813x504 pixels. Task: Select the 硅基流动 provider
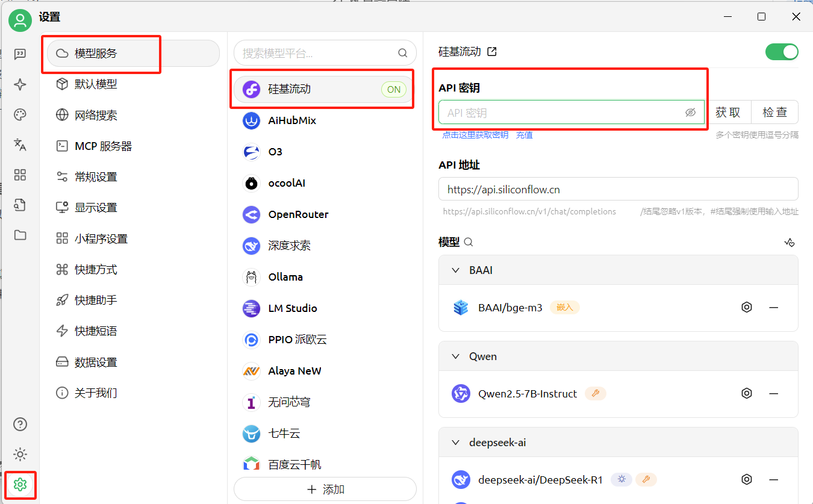point(324,89)
